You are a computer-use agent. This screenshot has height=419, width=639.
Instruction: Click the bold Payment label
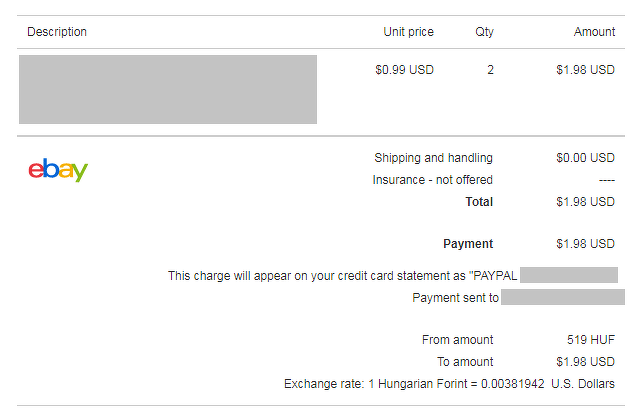[x=468, y=244]
